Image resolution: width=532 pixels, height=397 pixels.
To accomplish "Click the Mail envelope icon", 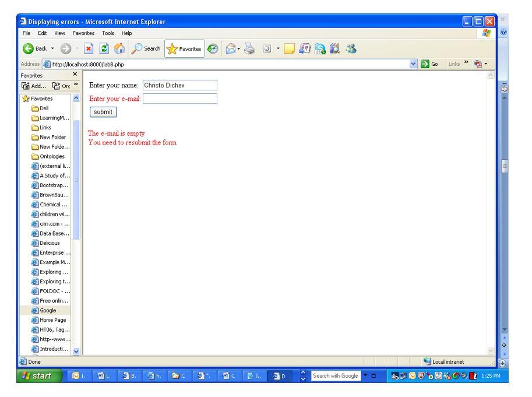I will tap(230, 49).
